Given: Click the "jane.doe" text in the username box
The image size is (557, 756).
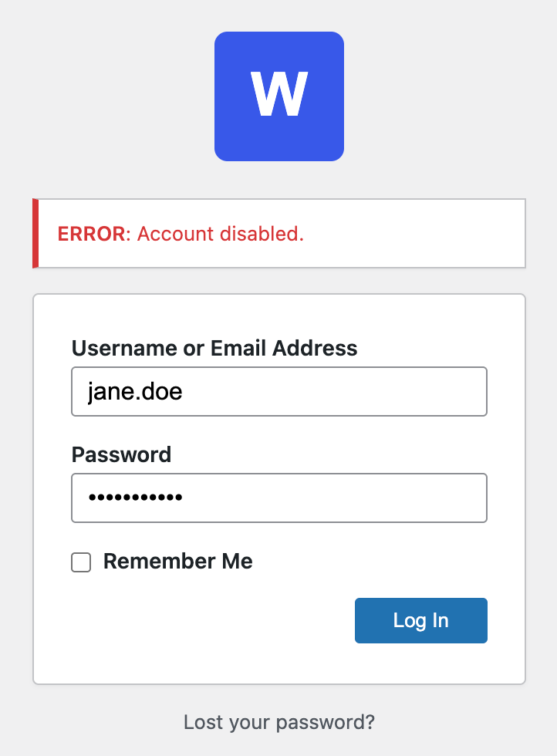Looking at the screenshot, I should pyautogui.click(x=134, y=392).
